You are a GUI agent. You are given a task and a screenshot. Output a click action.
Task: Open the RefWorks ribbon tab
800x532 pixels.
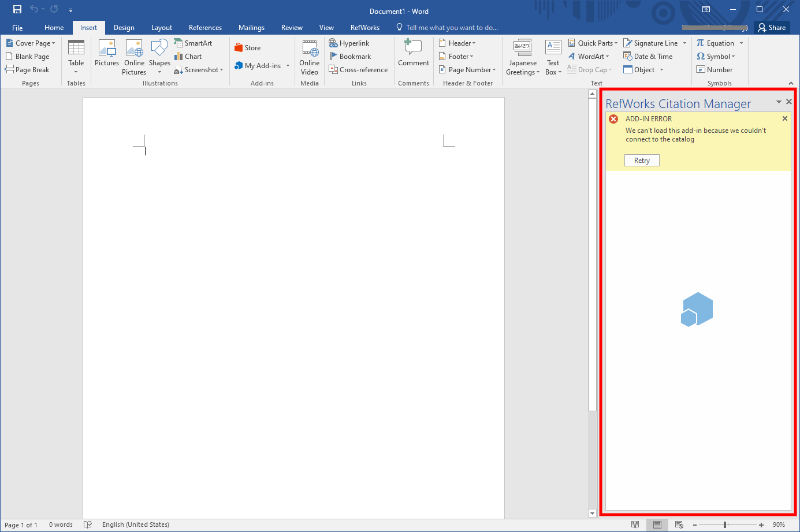click(365, 28)
